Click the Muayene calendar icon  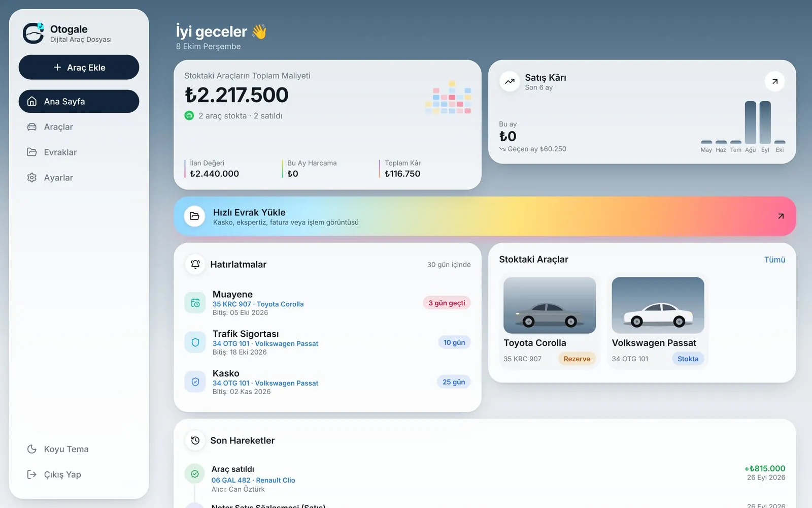click(x=195, y=303)
